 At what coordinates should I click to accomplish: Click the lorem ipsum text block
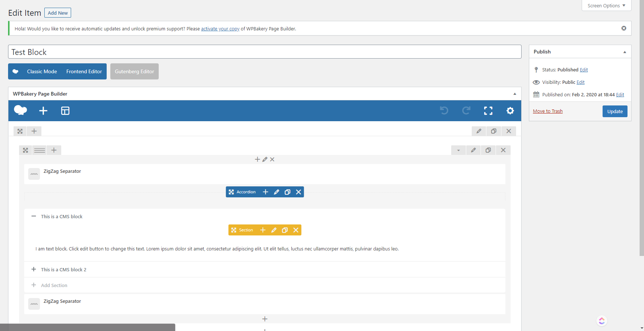[x=217, y=249]
